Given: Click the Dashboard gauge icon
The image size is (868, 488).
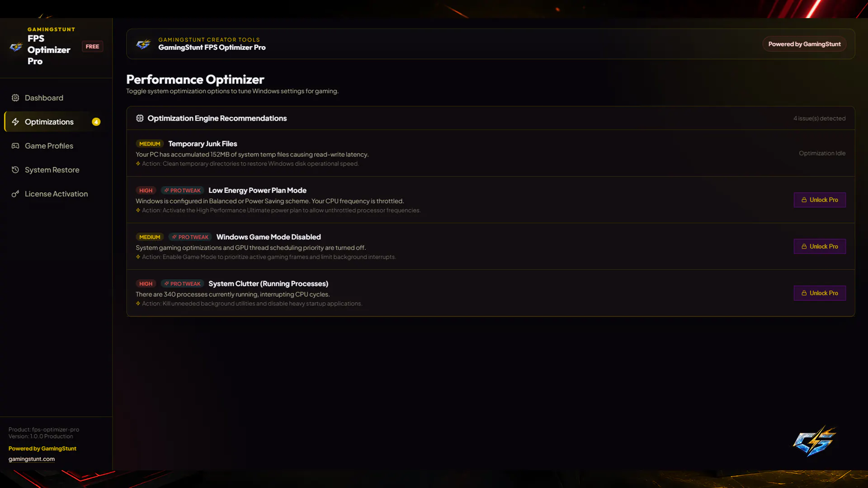Looking at the screenshot, I should tap(15, 98).
